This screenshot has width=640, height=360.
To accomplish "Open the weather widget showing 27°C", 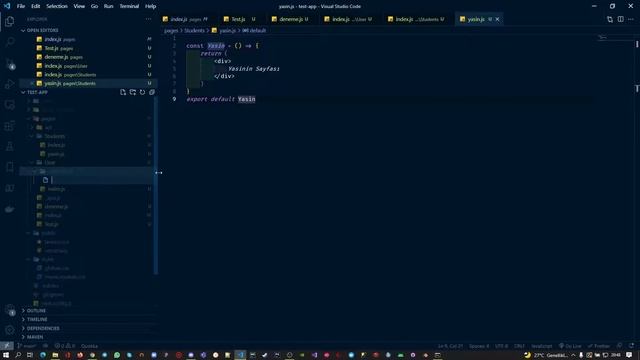I will coord(546,355).
